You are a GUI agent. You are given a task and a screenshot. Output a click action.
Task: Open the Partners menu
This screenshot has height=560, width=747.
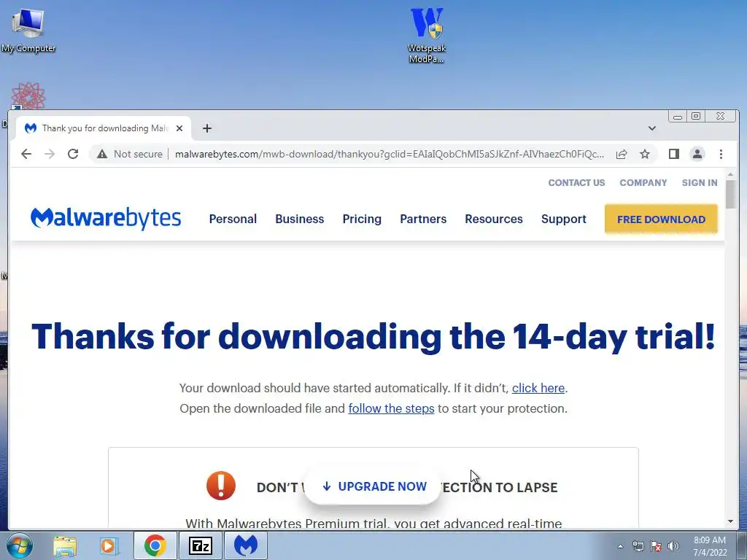tap(423, 219)
